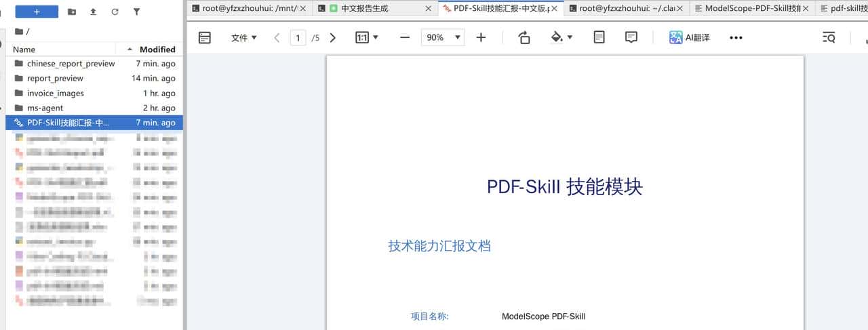
Task: Close the /mnt terminal tab
Action: [302, 9]
